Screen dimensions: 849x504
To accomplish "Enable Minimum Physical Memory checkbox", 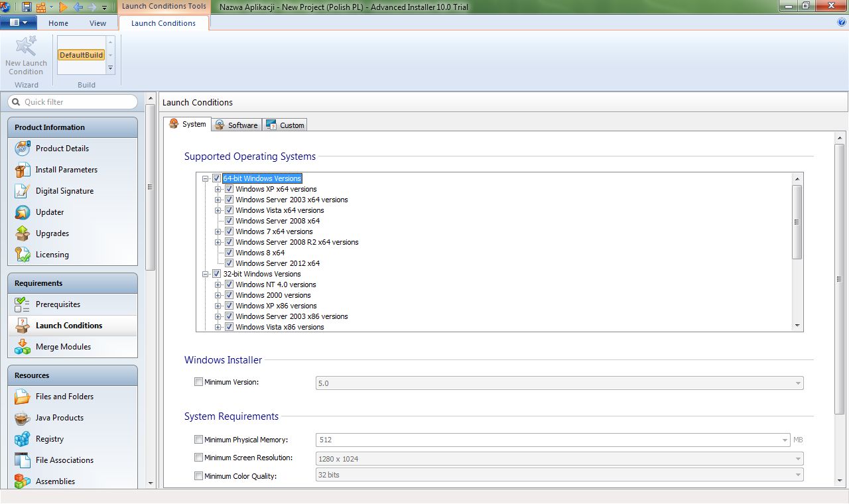I will [x=198, y=439].
